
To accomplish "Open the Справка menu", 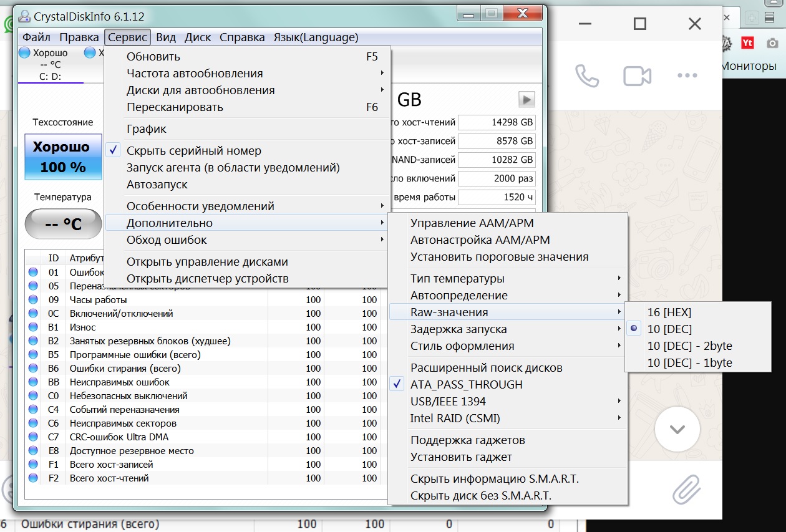I will pyautogui.click(x=242, y=37).
